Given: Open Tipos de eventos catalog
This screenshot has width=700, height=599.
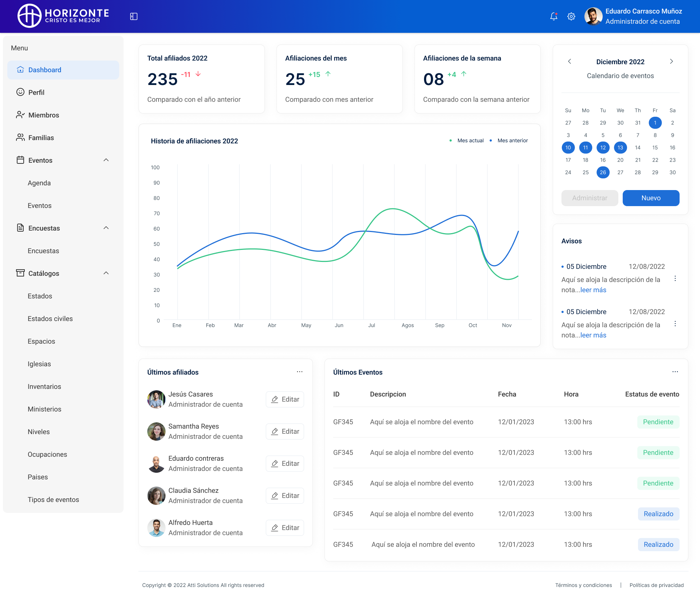Looking at the screenshot, I should (x=53, y=499).
